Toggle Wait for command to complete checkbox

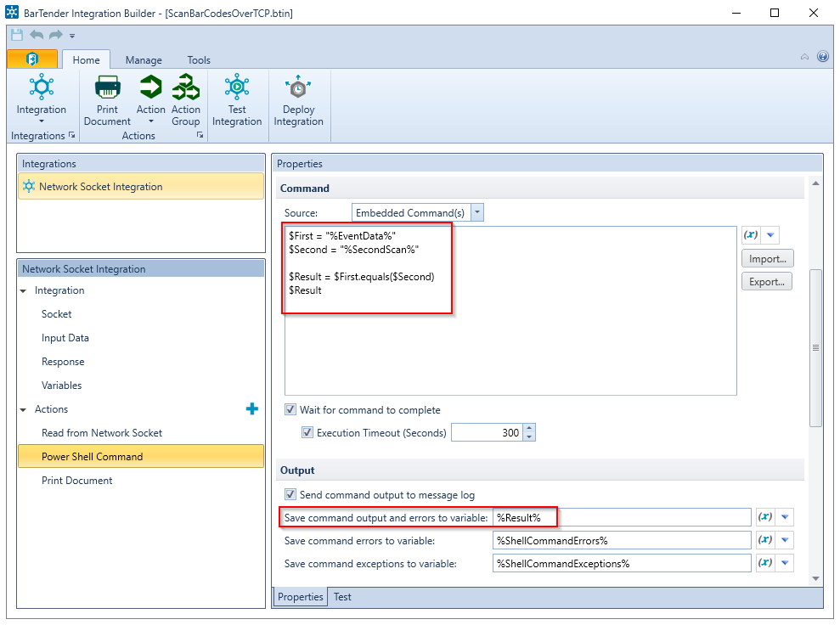point(290,409)
